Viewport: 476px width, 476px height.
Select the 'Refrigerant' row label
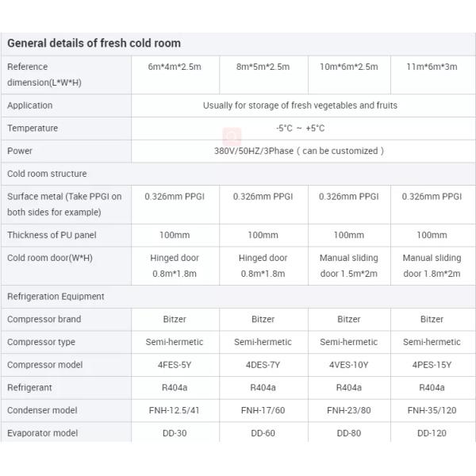point(29,388)
